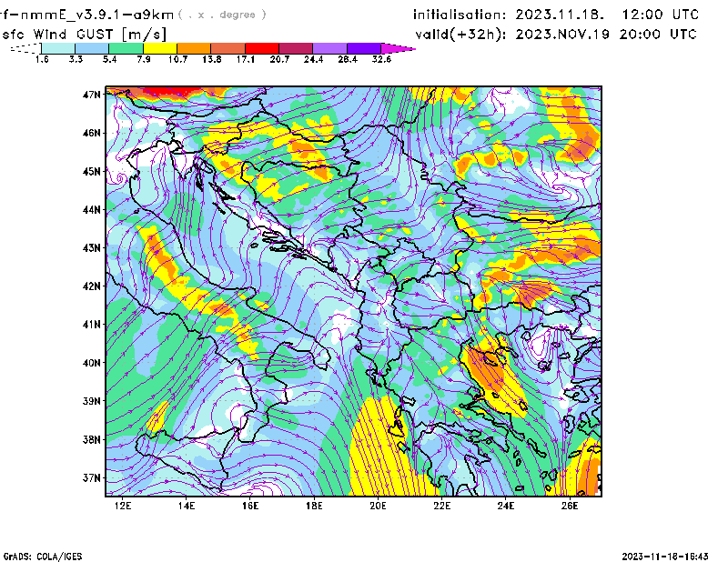This screenshot has height=562, width=728.
Task: Click the dashed white arrow end of color bar
Action: pyautogui.click(x=25, y=48)
